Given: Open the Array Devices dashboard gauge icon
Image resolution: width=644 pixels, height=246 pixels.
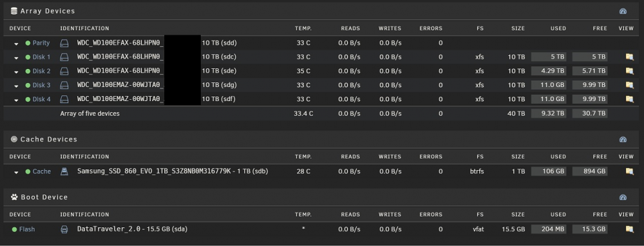Looking at the screenshot, I should click(x=623, y=11).
